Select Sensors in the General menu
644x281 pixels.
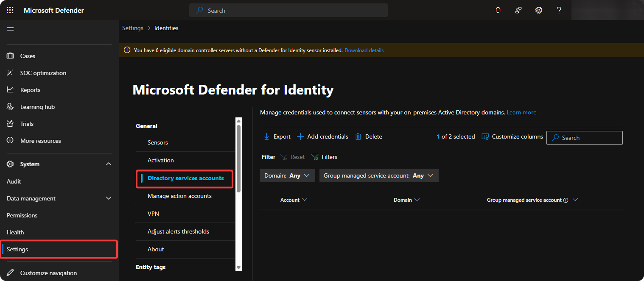coord(158,142)
